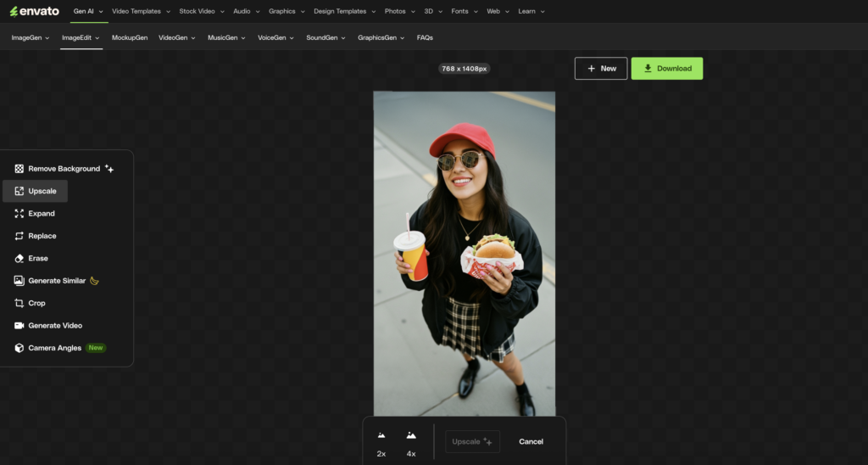Open the VideoGen tab

pyautogui.click(x=177, y=37)
